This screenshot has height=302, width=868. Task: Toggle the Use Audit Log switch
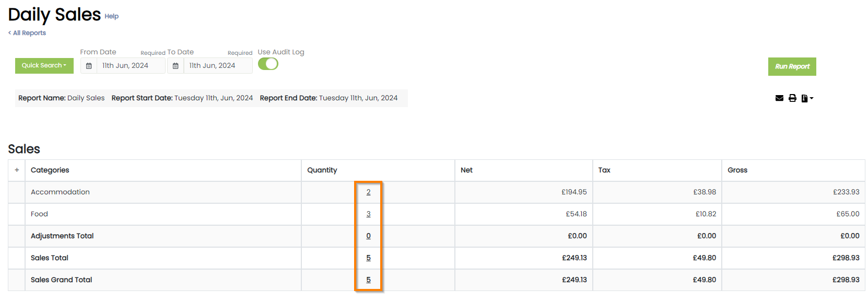[268, 64]
